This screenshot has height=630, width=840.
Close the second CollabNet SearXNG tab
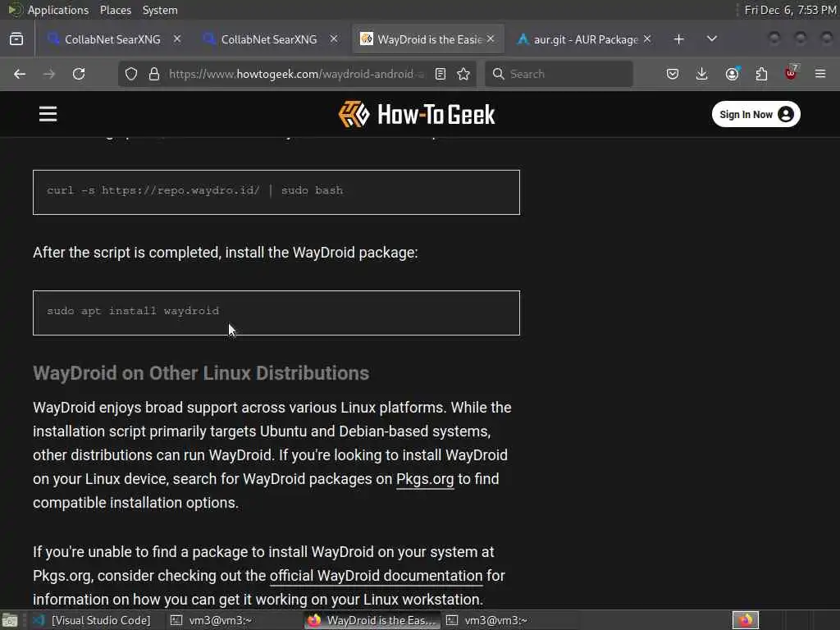pyautogui.click(x=334, y=39)
